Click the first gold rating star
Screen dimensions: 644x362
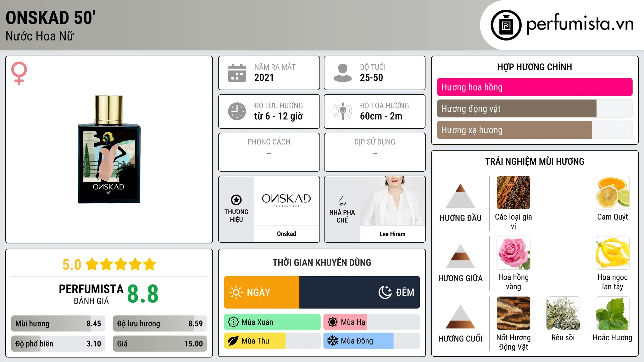tap(92, 264)
